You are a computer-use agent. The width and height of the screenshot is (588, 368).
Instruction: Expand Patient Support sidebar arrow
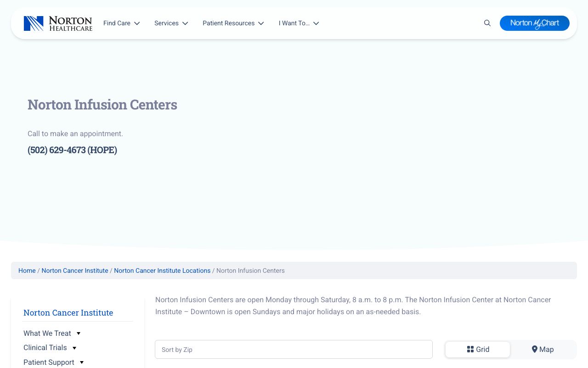pyautogui.click(x=82, y=362)
